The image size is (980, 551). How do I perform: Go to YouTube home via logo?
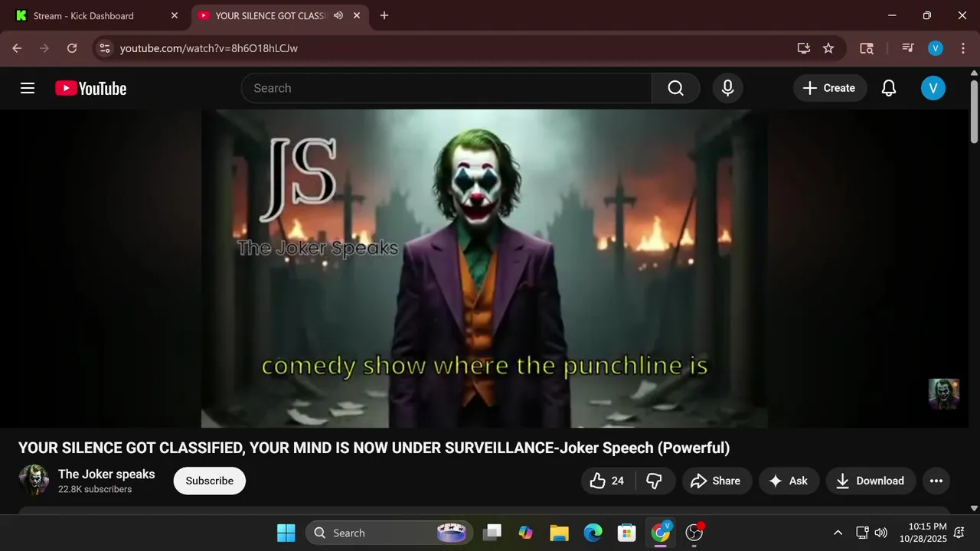[x=90, y=88]
